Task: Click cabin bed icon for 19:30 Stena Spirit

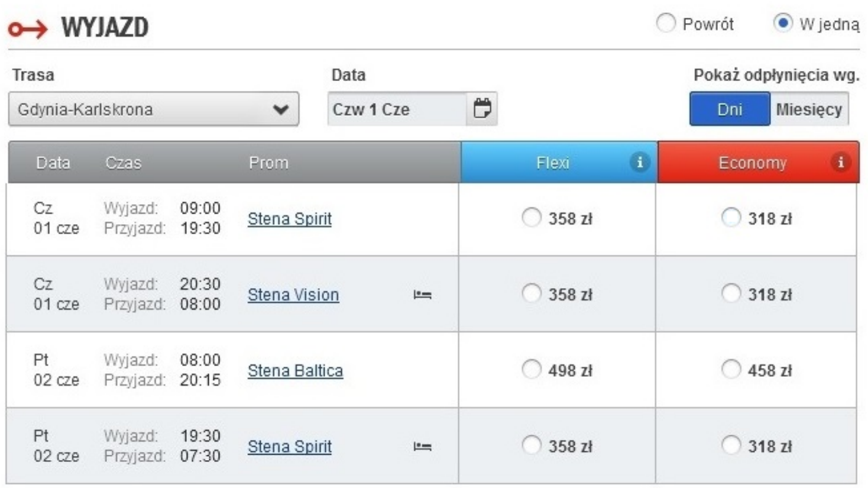Action: [x=422, y=447]
